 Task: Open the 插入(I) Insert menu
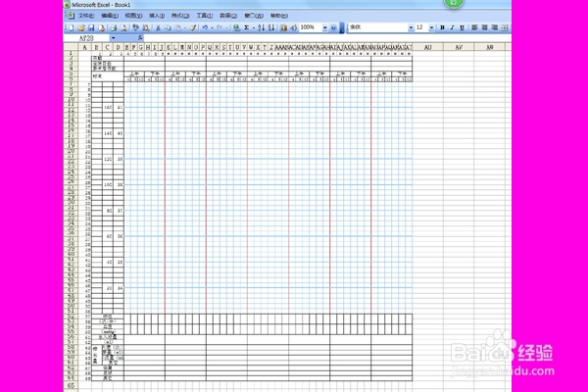(x=157, y=16)
